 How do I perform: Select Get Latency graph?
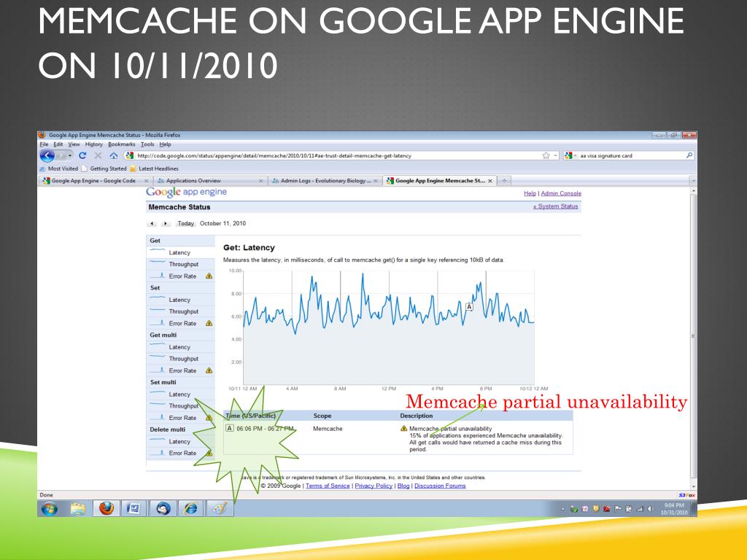tap(180, 252)
